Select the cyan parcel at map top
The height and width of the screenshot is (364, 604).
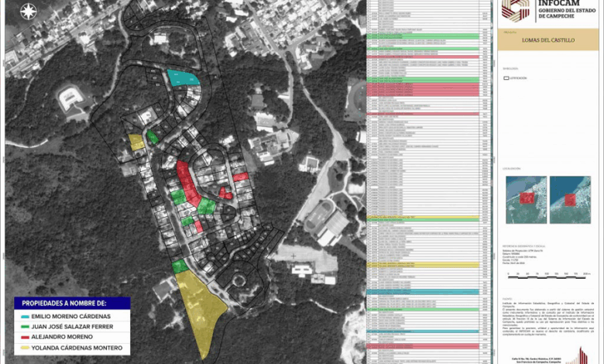point(183,77)
